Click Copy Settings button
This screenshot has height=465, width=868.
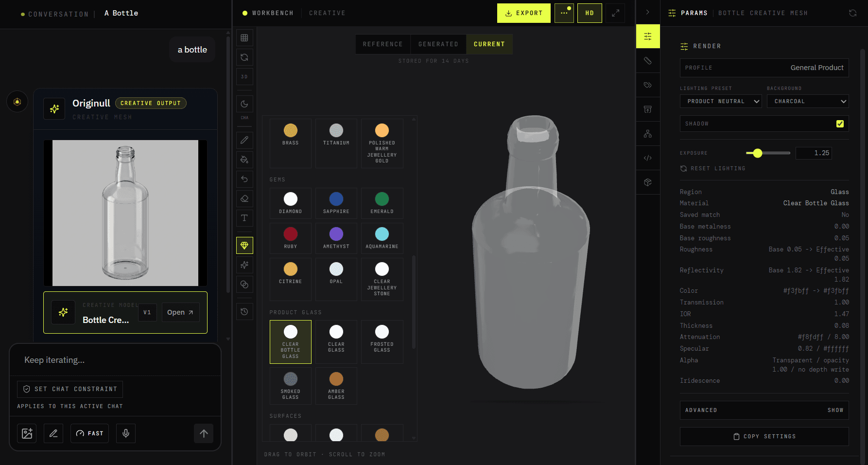click(764, 436)
